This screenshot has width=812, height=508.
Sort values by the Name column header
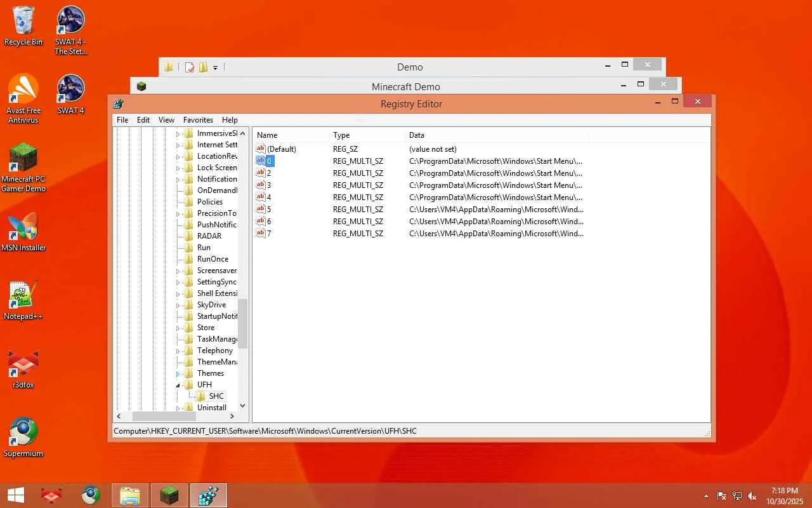click(291, 135)
